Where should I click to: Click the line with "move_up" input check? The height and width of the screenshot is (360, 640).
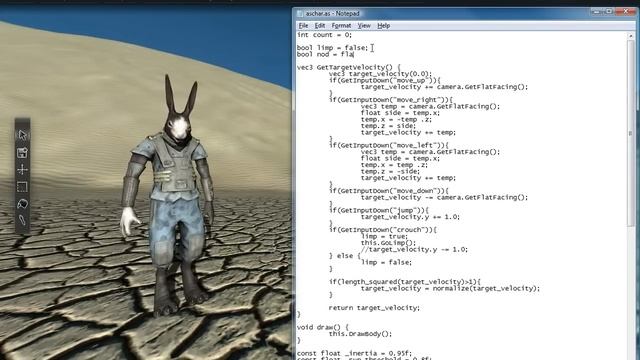tap(384, 80)
